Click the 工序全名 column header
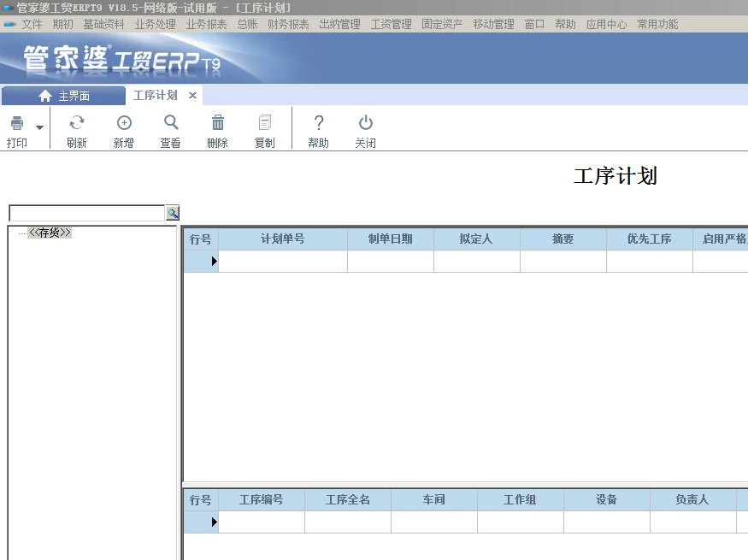 tap(348, 500)
